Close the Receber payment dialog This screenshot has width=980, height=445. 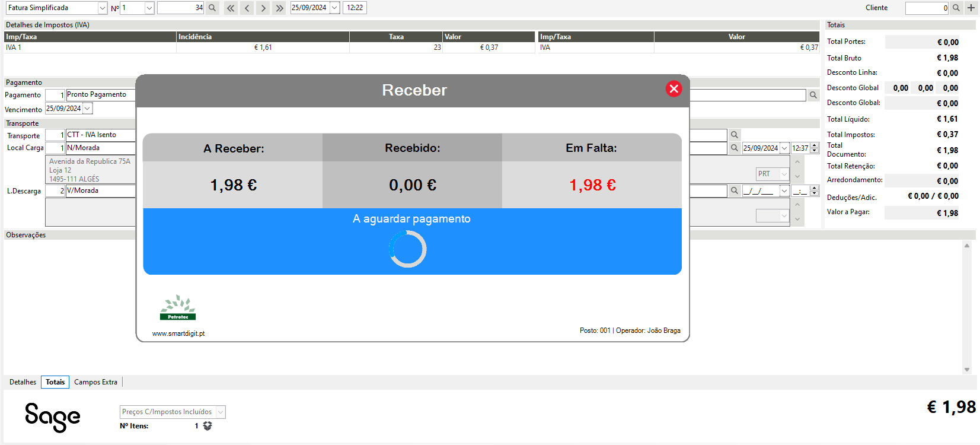tap(673, 89)
